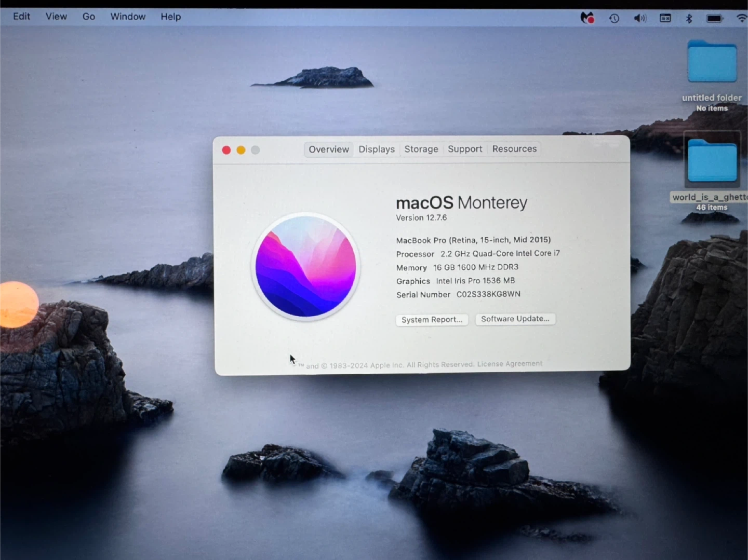
Task: Open the volume control in menu bar
Action: [639, 18]
